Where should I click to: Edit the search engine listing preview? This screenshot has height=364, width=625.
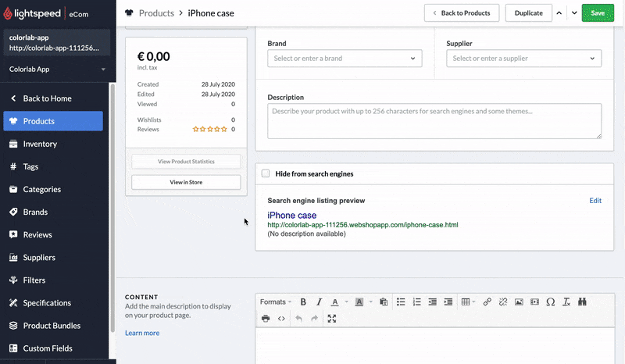[595, 201]
